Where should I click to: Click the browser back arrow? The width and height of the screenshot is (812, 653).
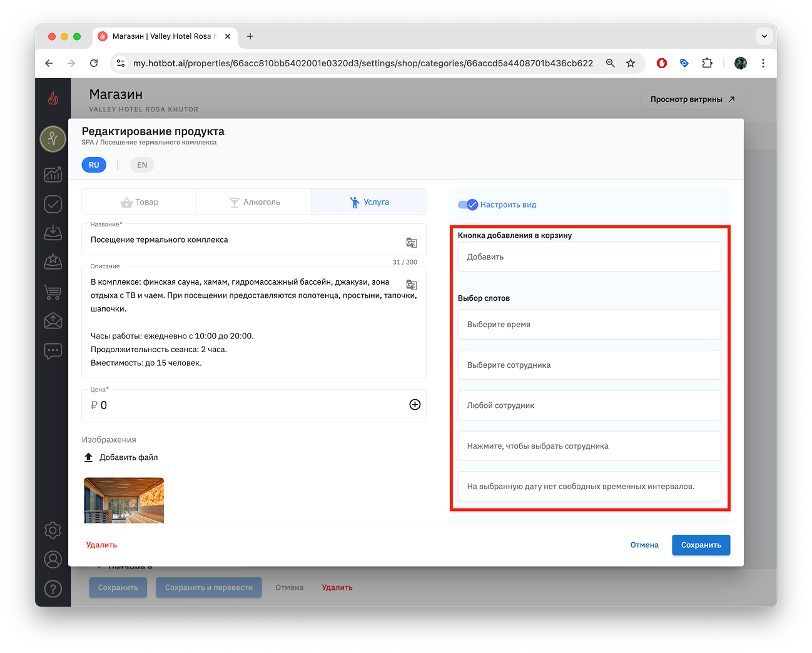(x=49, y=63)
